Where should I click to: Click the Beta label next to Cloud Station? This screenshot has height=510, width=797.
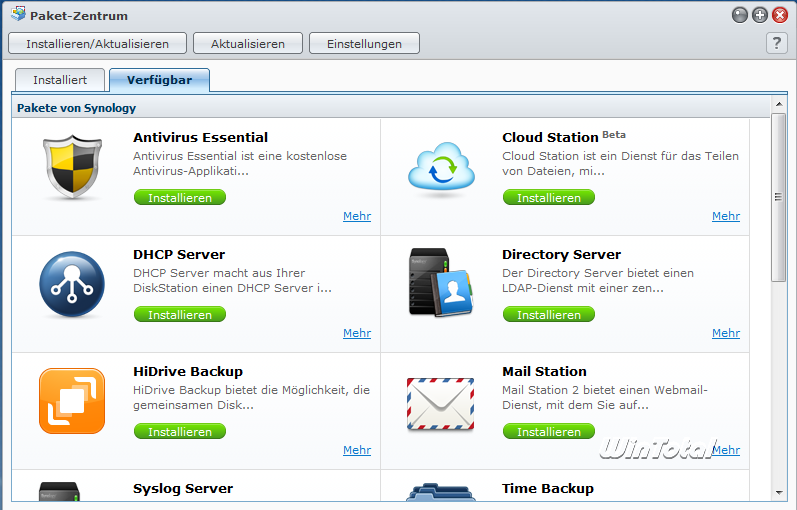614,134
